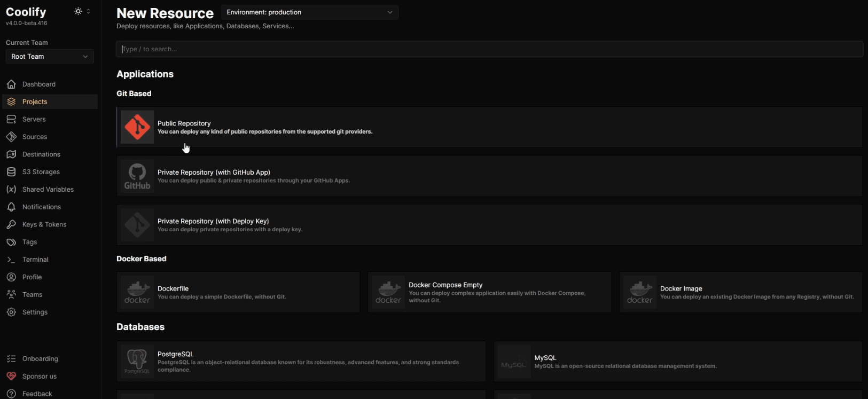Open Terminal from sidebar

click(x=50, y=260)
